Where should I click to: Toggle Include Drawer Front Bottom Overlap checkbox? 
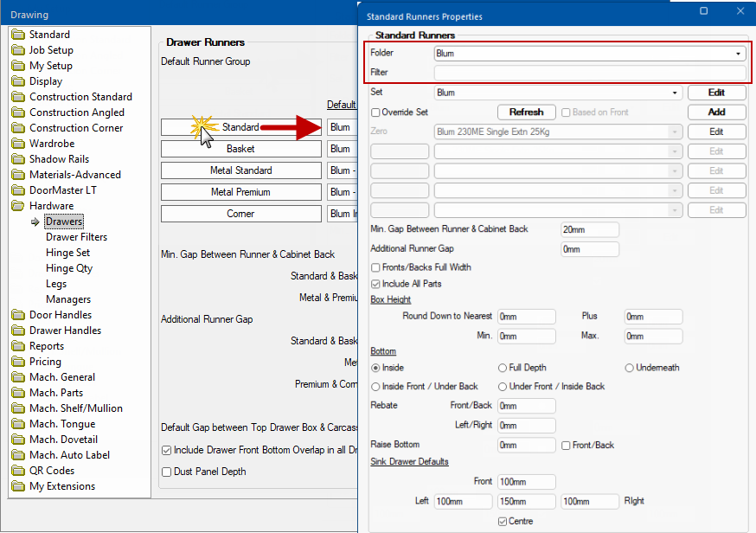(166, 451)
